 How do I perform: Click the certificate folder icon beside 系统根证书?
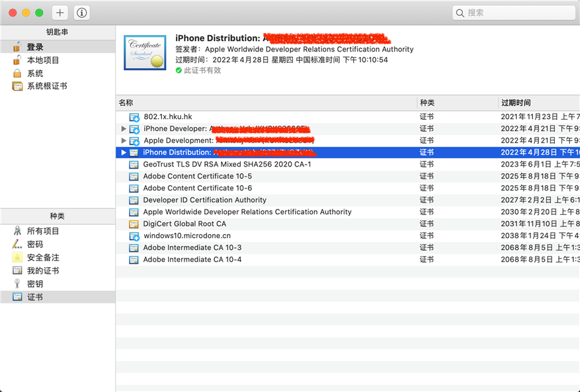click(x=17, y=86)
